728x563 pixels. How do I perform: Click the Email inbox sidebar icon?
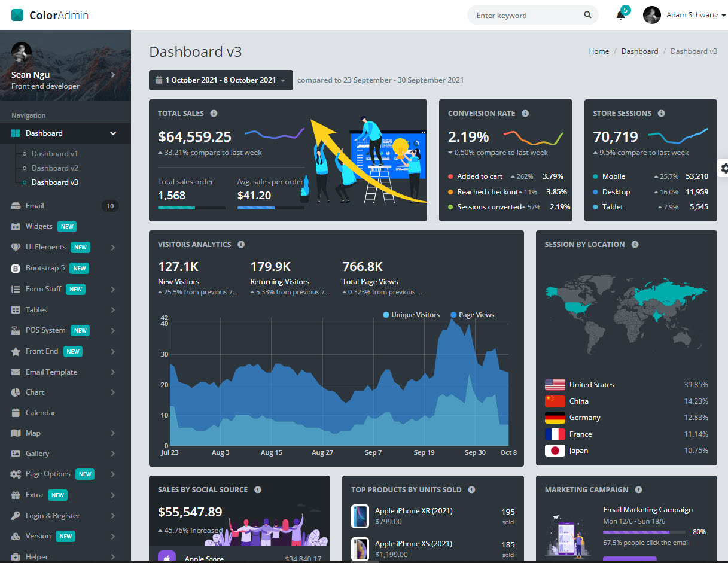[x=16, y=206]
